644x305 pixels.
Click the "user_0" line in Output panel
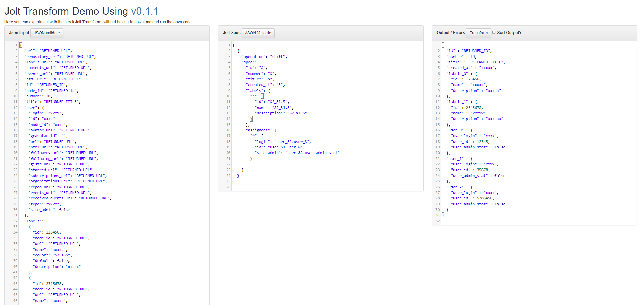[x=460, y=130]
